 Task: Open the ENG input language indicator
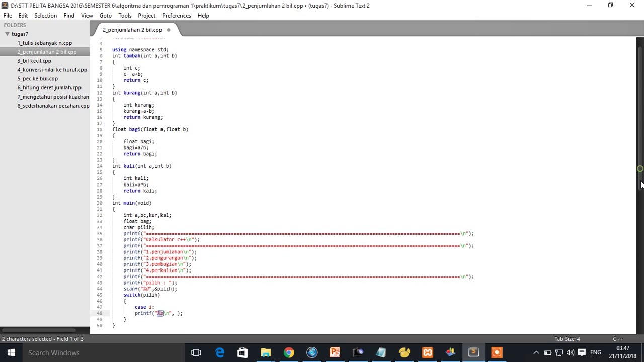coord(596,352)
